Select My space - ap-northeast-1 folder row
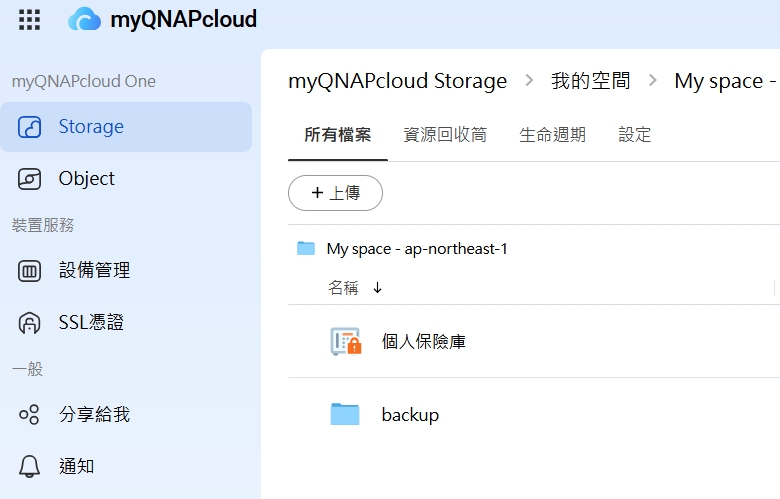The width and height of the screenshot is (780, 499). pos(534,248)
